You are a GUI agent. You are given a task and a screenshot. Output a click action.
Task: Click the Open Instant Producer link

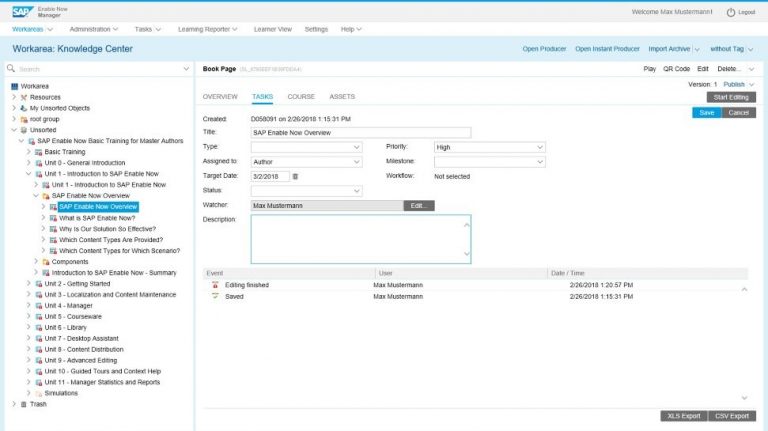tap(607, 49)
